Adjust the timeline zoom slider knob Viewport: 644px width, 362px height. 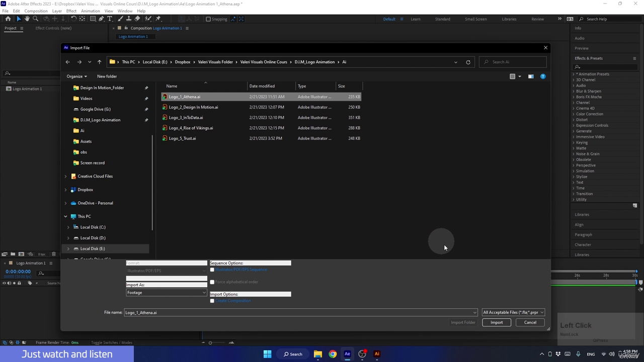[x=210, y=343]
